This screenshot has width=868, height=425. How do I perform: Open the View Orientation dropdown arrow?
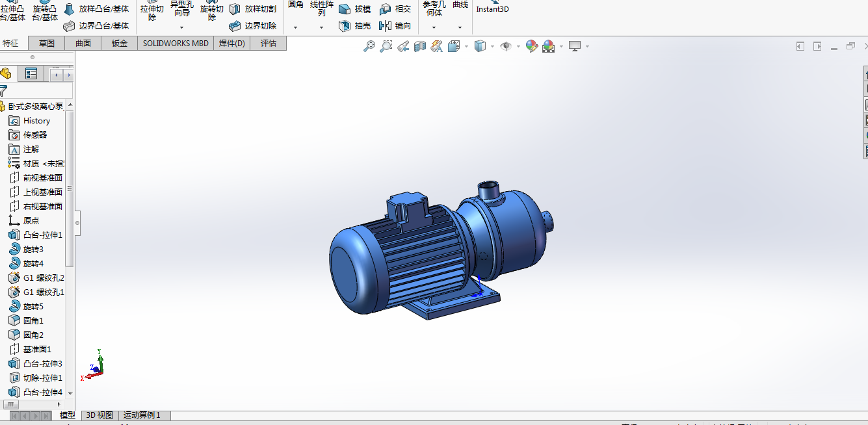(466, 46)
